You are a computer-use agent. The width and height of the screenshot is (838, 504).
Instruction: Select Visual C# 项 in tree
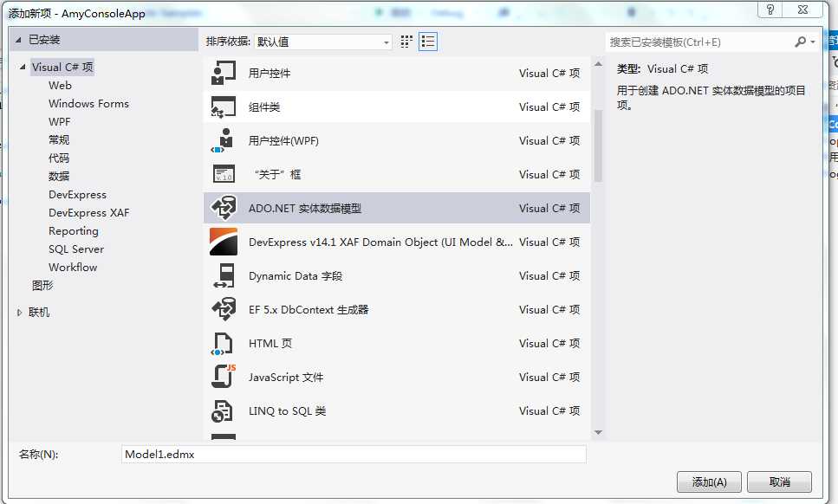point(62,68)
